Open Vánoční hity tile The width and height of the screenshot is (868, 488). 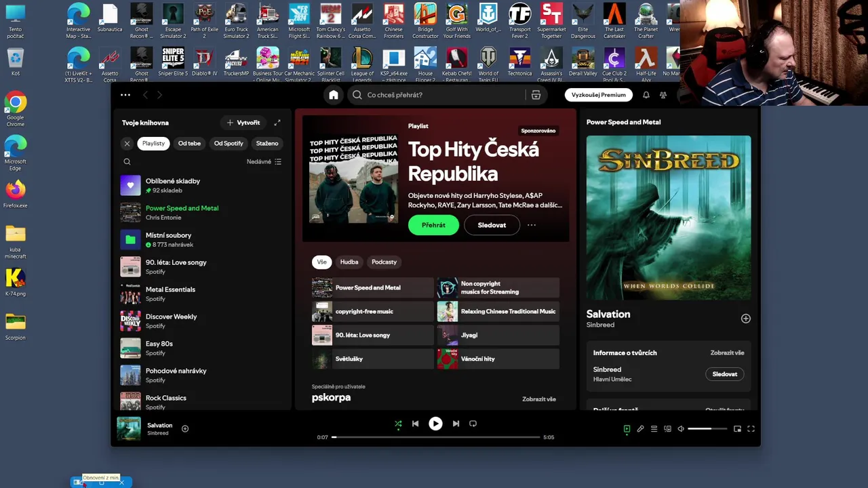(498, 359)
